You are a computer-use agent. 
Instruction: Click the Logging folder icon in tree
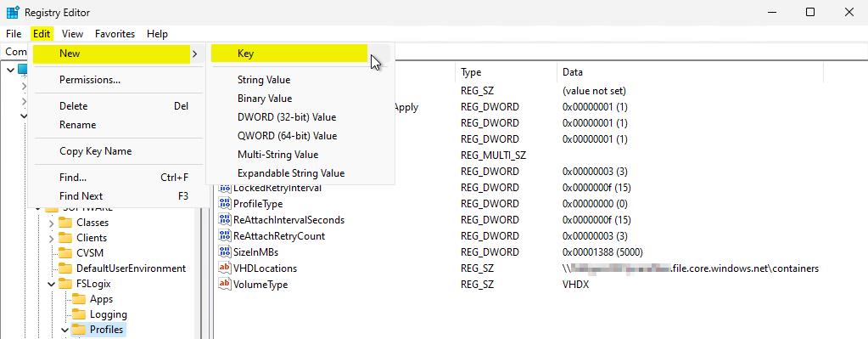pyautogui.click(x=80, y=314)
